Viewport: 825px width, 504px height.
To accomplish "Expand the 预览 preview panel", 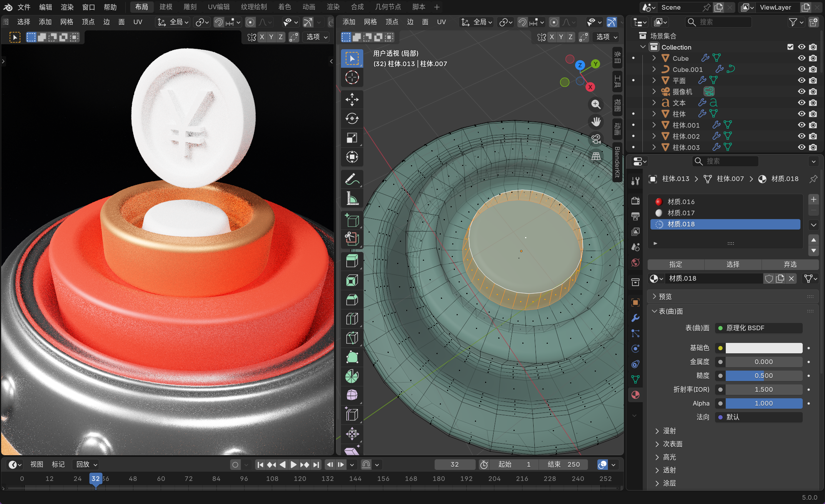I will click(x=665, y=296).
